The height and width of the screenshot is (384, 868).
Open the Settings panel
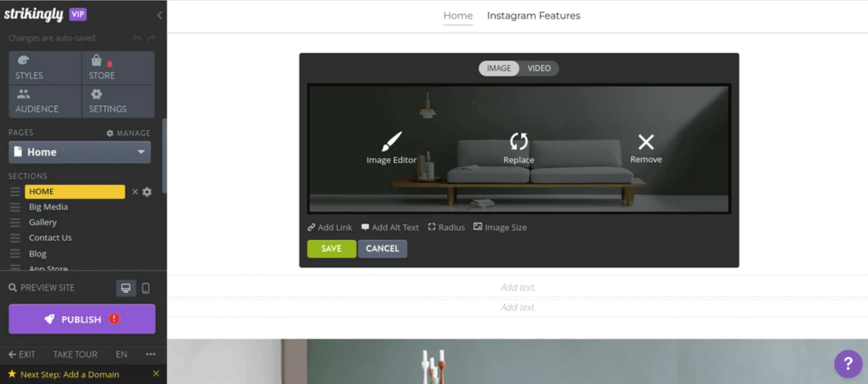tap(119, 101)
